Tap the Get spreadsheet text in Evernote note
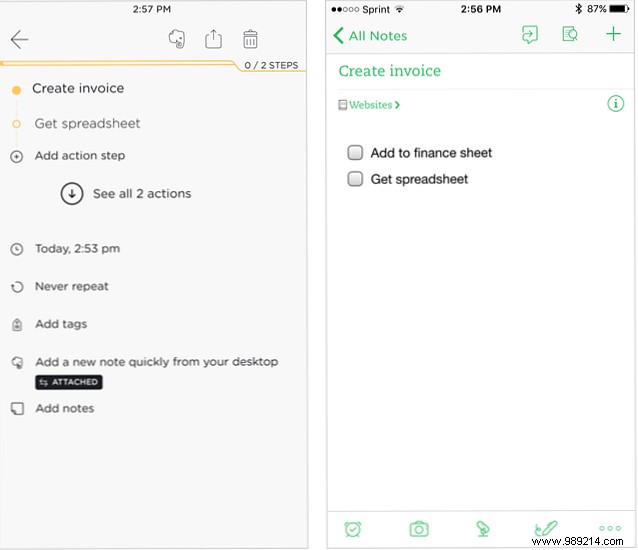The image size is (638, 550). (x=419, y=179)
